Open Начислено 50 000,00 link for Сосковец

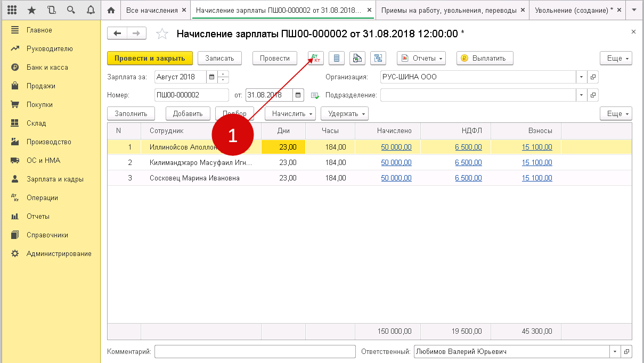pyautogui.click(x=396, y=178)
